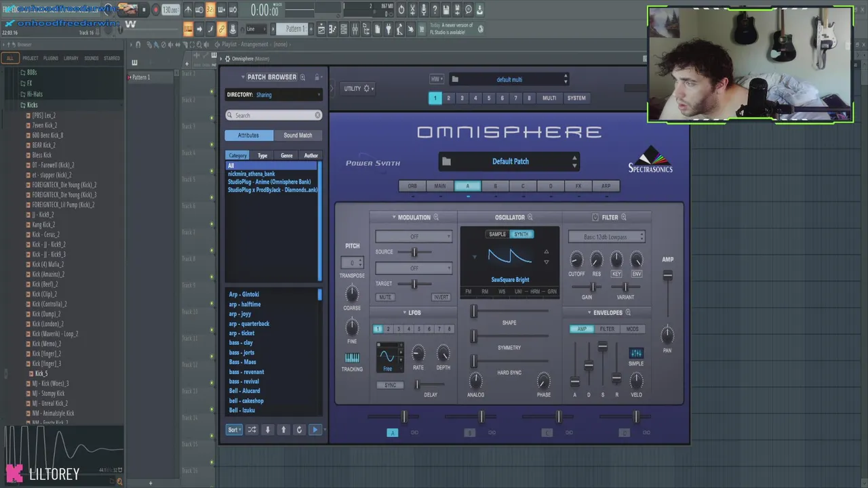
Task: Click the red record button
Action: pos(156,9)
